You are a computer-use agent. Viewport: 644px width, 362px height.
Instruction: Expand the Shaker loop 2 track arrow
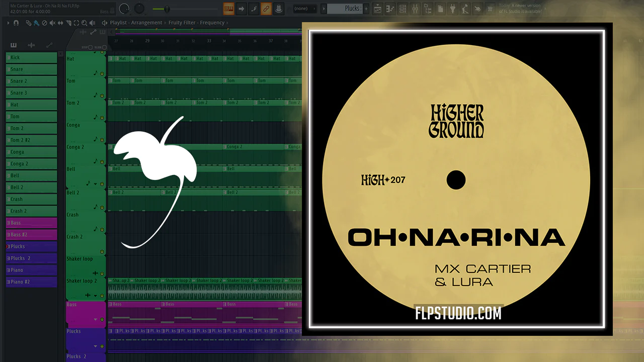[x=96, y=296]
